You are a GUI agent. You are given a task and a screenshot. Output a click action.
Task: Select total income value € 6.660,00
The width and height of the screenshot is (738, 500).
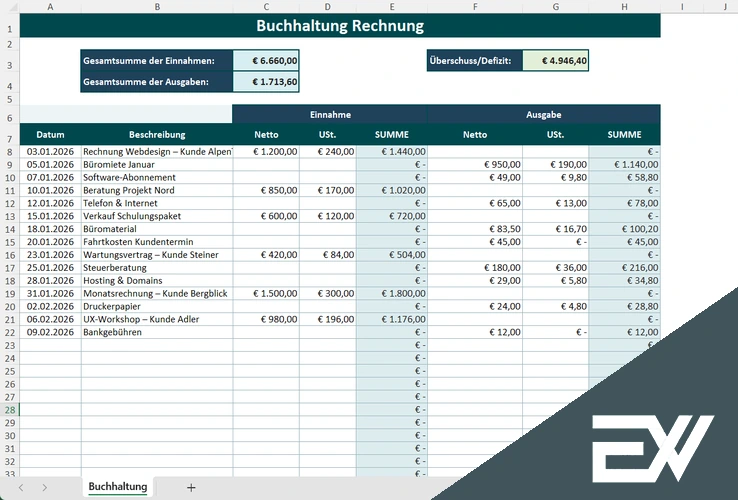click(266, 61)
